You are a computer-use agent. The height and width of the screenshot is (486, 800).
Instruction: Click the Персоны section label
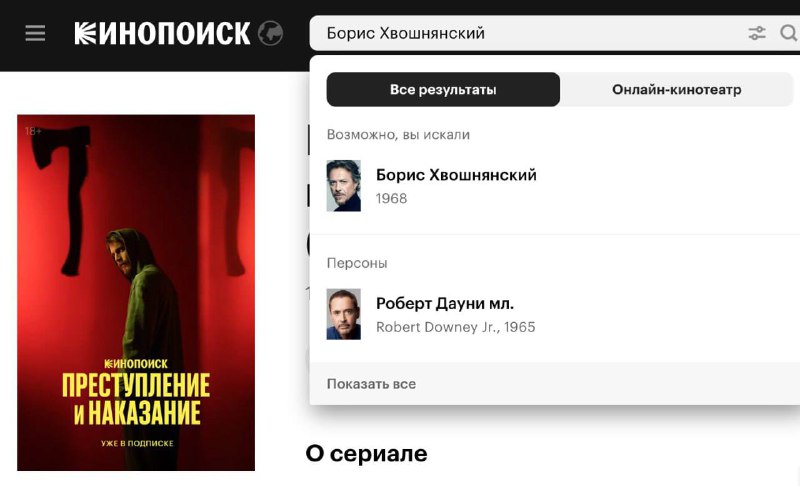[357, 263]
